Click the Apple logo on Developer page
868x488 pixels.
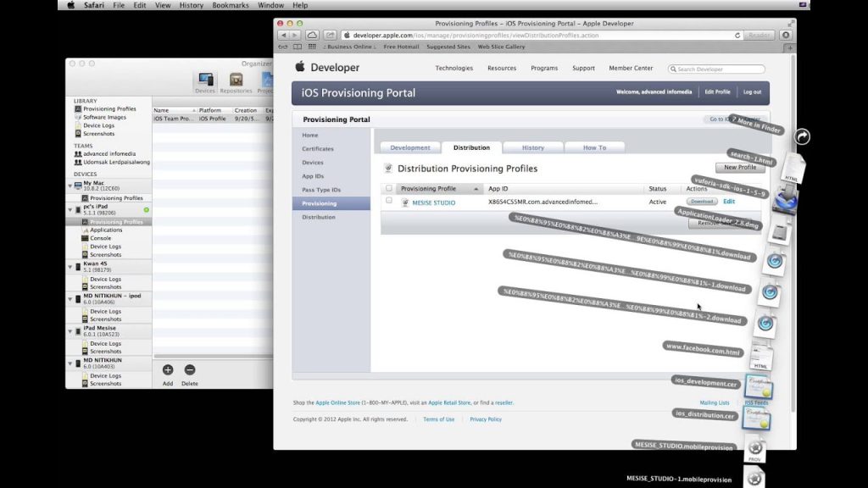pyautogui.click(x=300, y=67)
